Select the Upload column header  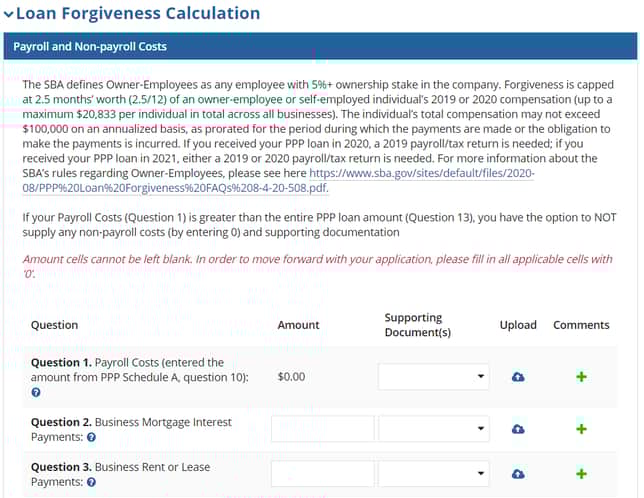518,325
